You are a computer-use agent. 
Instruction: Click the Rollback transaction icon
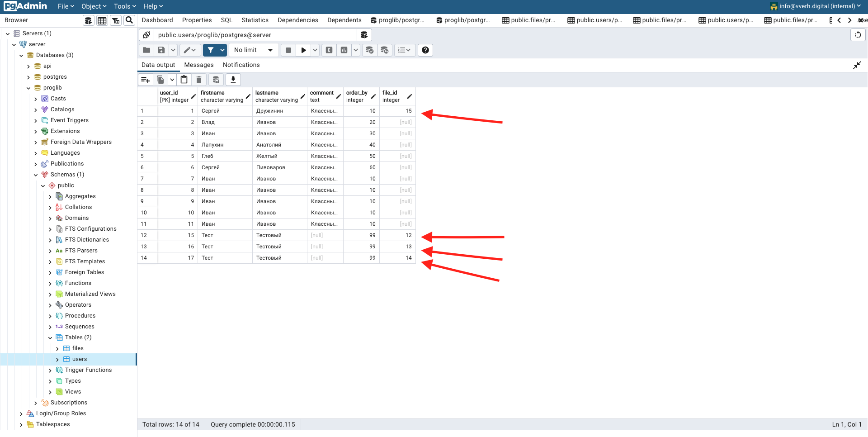pos(384,50)
